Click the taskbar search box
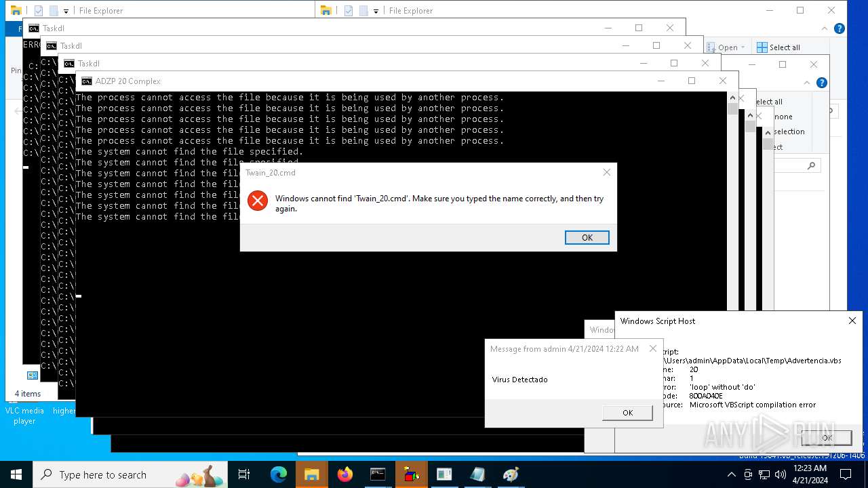Viewport: 868px width, 488px height. [130, 474]
